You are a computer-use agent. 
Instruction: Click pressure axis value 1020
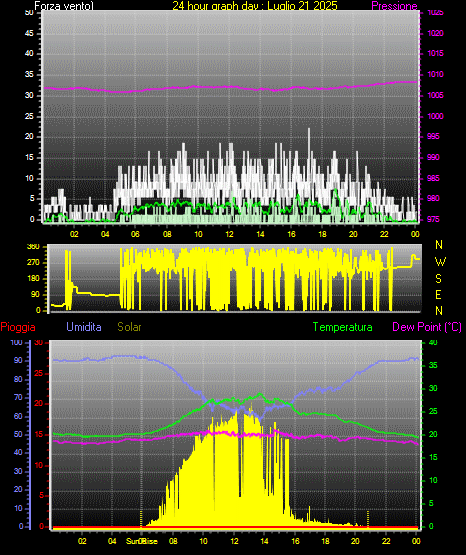(x=435, y=33)
